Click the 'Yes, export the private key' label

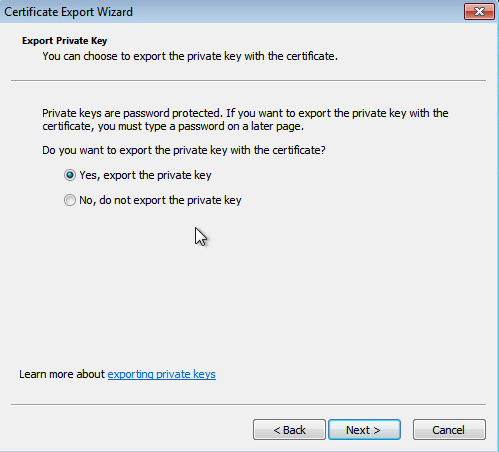pos(145,175)
